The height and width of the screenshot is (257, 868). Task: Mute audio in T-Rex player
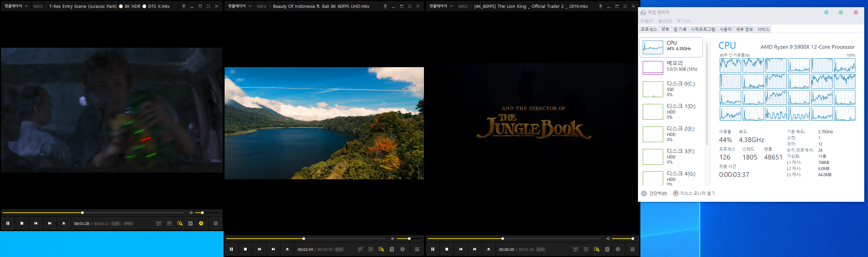point(191,213)
